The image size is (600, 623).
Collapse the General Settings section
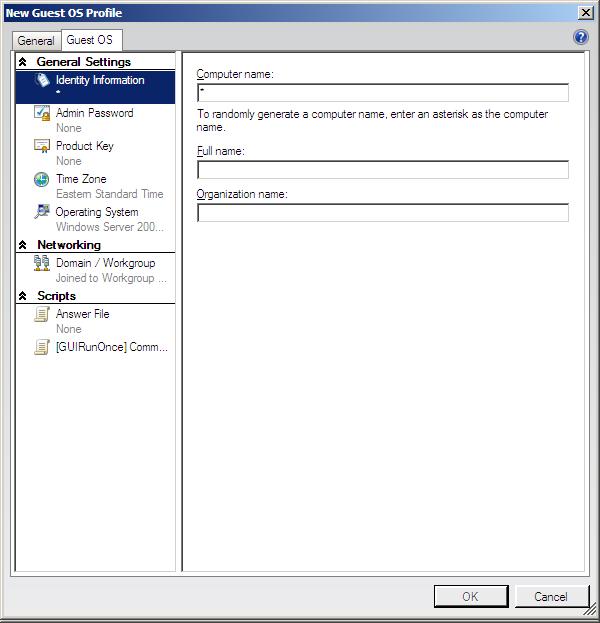23,62
